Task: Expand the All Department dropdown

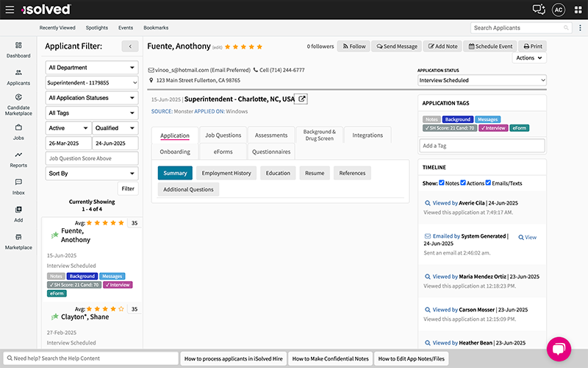Action: pos(92,68)
